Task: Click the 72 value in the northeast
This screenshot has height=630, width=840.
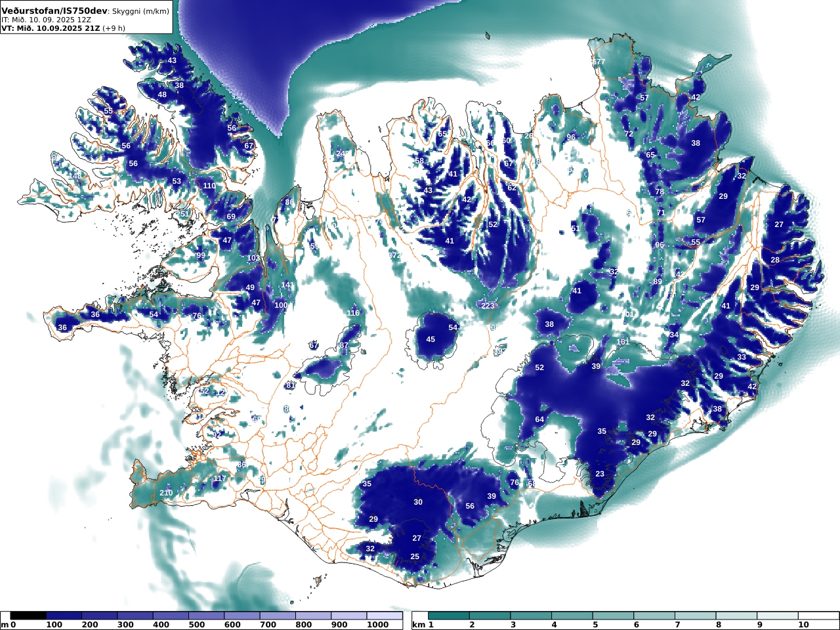Action: [x=629, y=134]
